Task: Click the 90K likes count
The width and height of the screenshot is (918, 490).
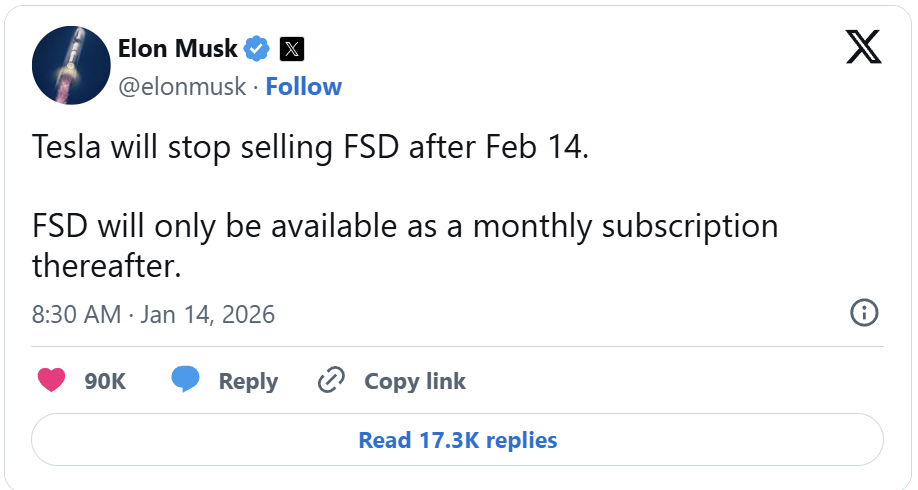Action: (x=105, y=381)
